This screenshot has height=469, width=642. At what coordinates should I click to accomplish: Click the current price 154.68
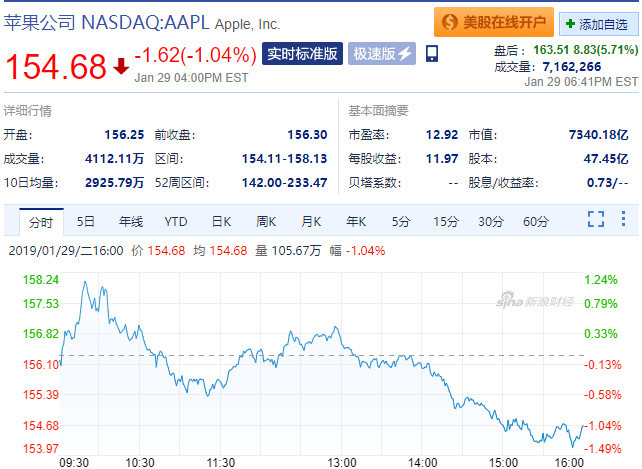pyautogui.click(x=56, y=66)
